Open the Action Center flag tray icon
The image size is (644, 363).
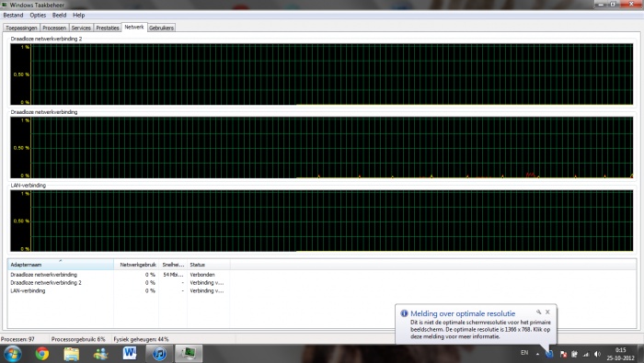[x=563, y=354]
